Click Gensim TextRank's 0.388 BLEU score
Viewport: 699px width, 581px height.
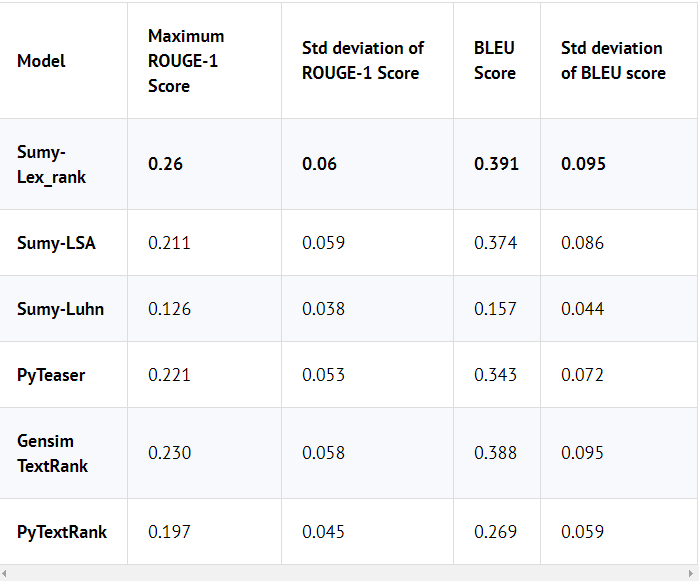[x=496, y=453]
